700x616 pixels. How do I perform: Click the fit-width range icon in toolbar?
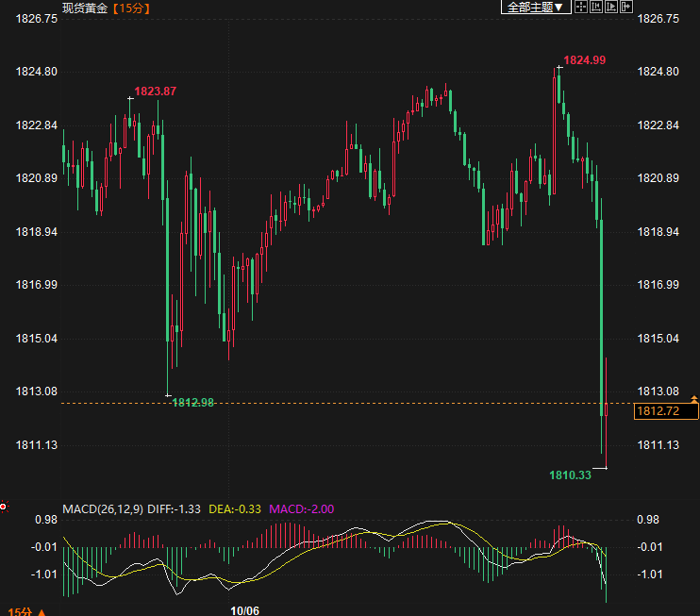pyautogui.click(x=597, y=8)
